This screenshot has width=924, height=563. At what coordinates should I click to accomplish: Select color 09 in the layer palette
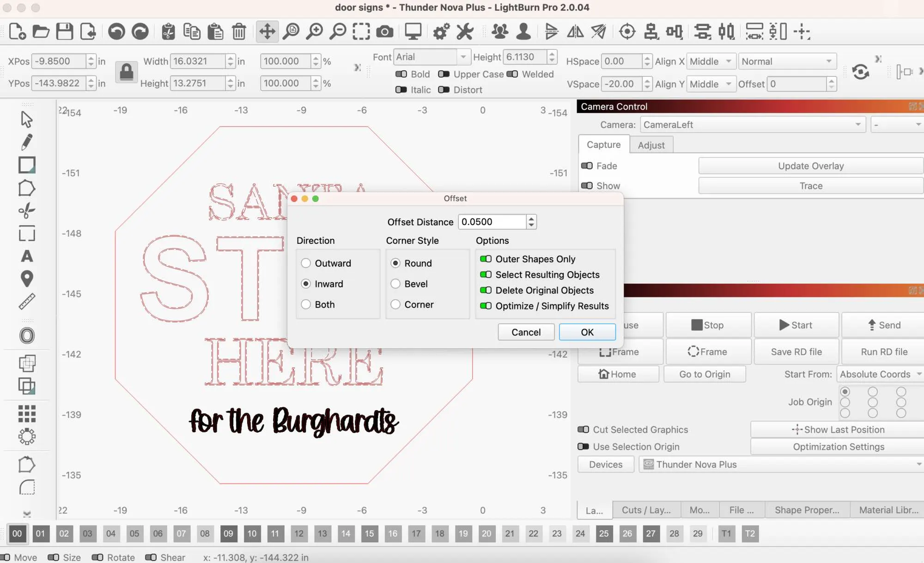point(229,533)
